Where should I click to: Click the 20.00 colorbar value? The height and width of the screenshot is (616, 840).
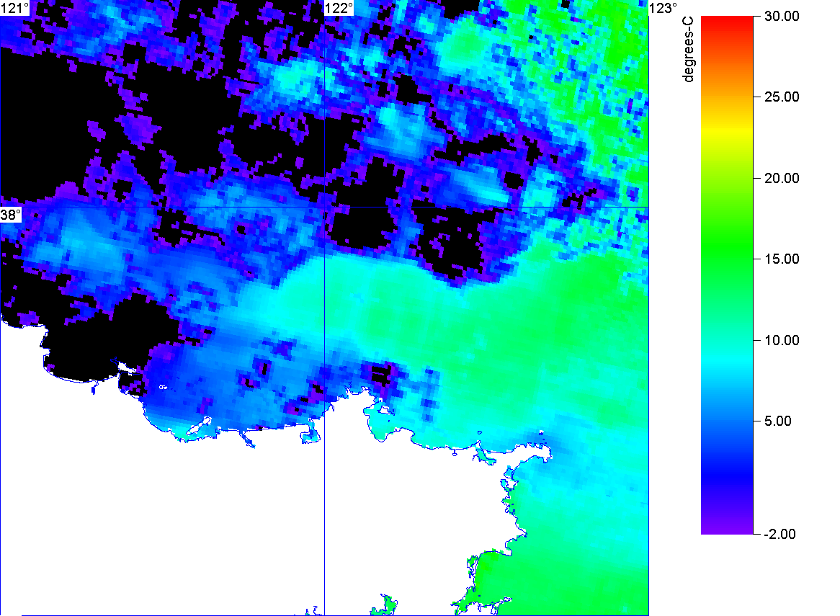click(x=782, y=179)
